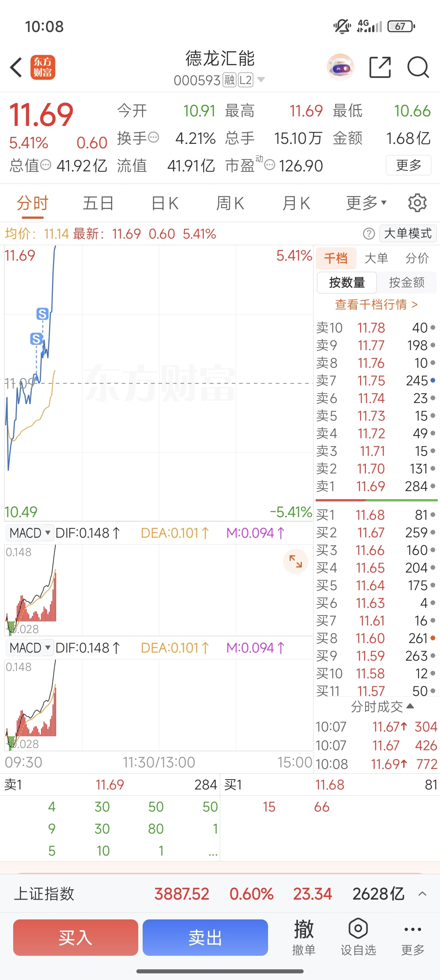
Task: Tap the blue 卖出 button
Action: 205,937
